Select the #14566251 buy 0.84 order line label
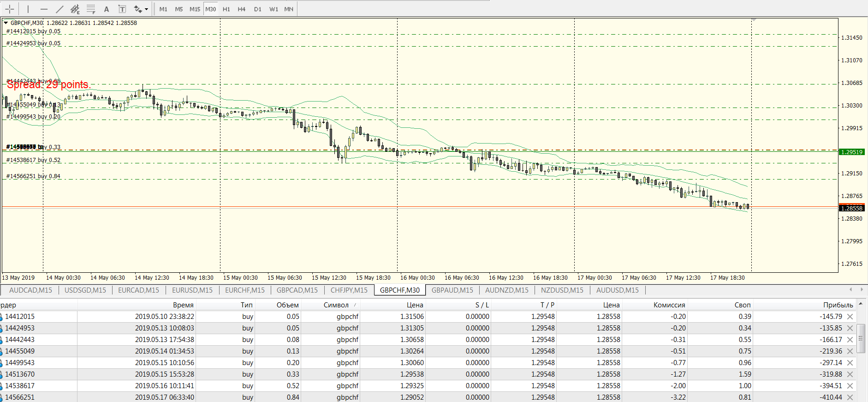Viewport: 868px width, 402px height. 33,176
